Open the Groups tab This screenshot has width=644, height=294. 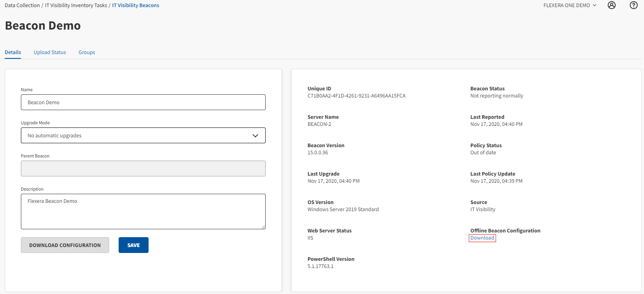click(87, 52)
